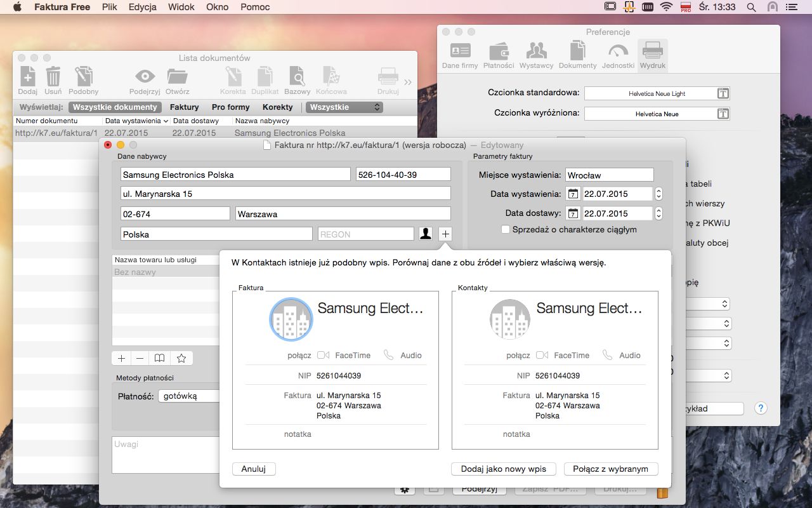Open calendar for Data dostawy
The height and width of the screenshot is (508, 812).
573,213
